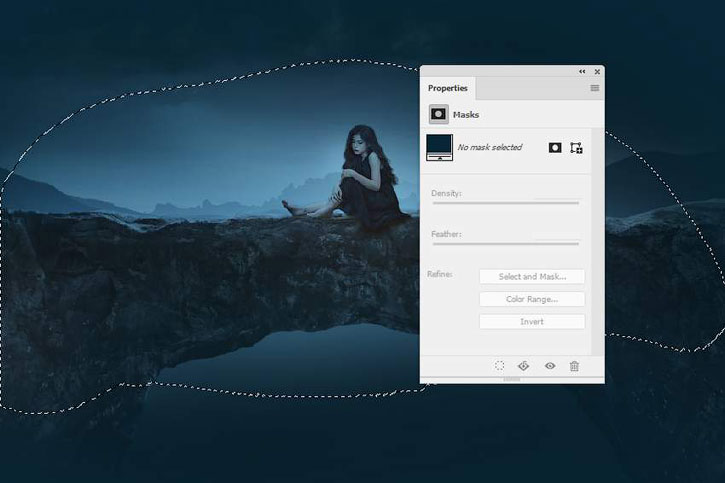
Task: Click the adjustment layer thumbnail
Action: pos(439,147)
